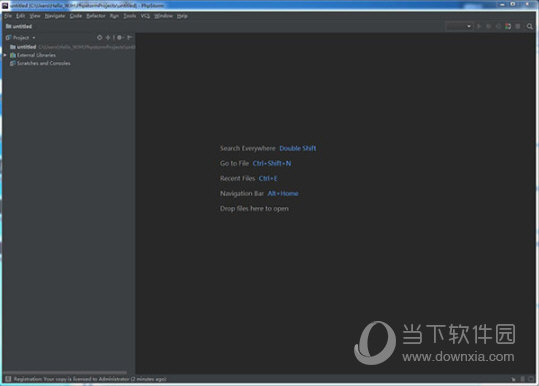Click the Registration license status message
The image size is (539, 386).
click(x=90, y=379)
